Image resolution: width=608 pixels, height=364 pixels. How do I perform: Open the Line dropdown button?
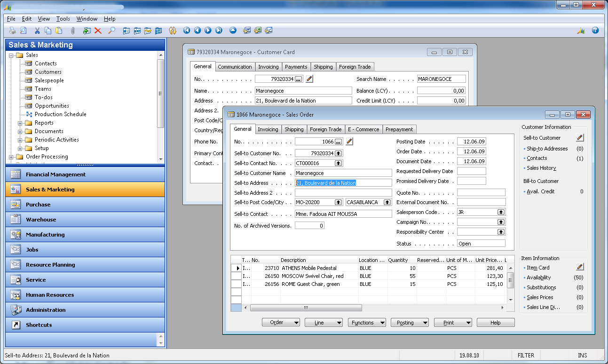pyautogui.click(x=324, y=323)
